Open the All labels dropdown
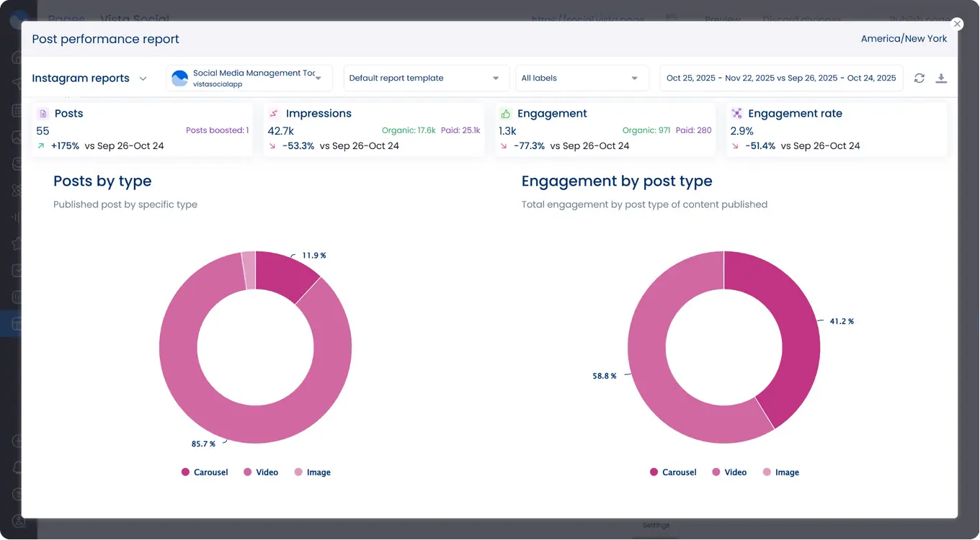Image resolution: width=980 pixels, height=540 pixels. (580, 78)
